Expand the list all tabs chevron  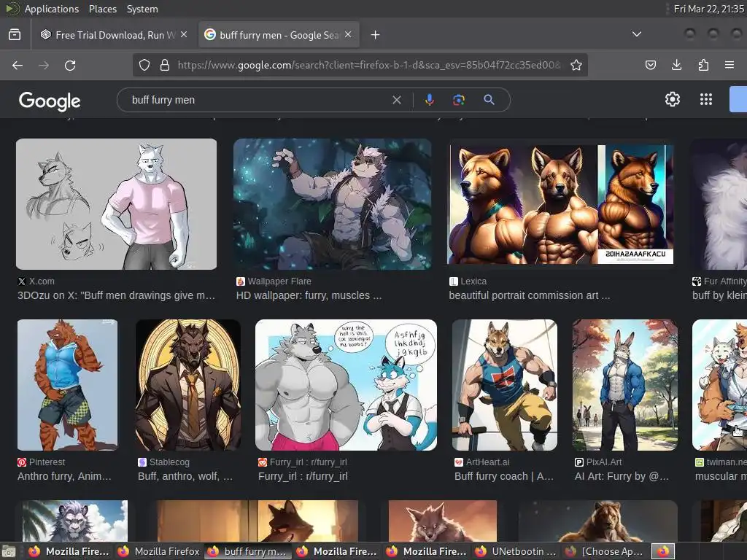[636, 34]
